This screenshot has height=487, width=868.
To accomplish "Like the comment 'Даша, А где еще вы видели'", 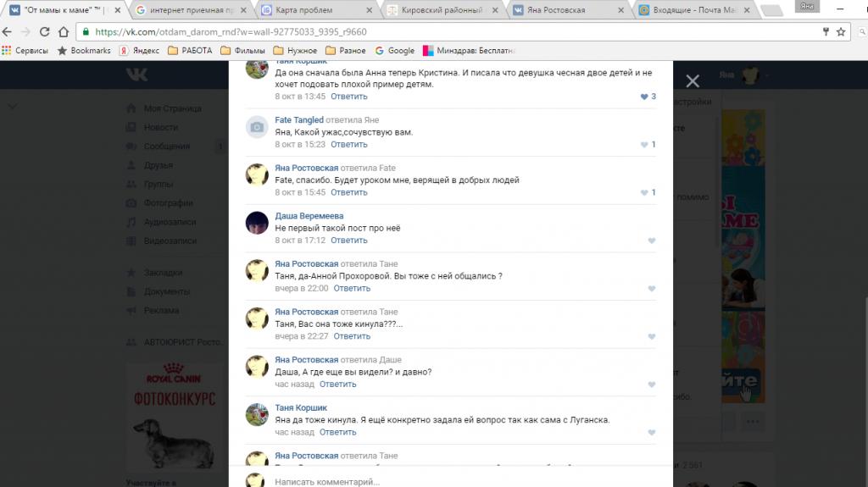I will (x=652, y=385).
